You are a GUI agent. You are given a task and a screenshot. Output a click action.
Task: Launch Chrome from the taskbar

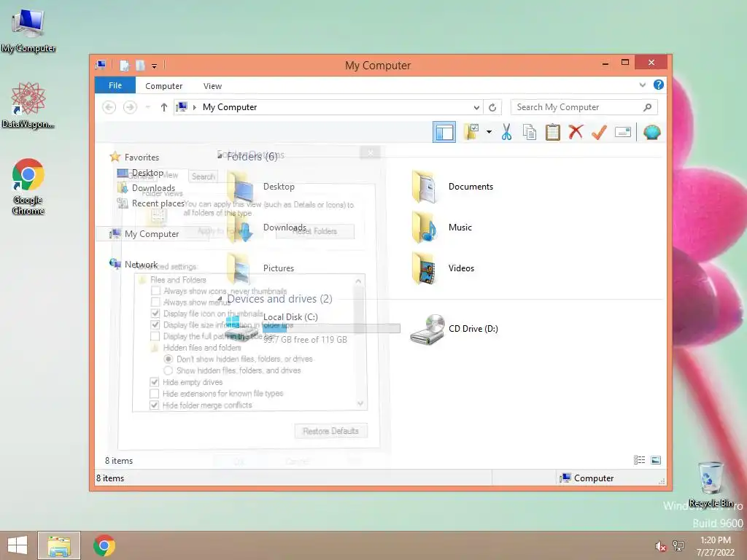[104, 545]
